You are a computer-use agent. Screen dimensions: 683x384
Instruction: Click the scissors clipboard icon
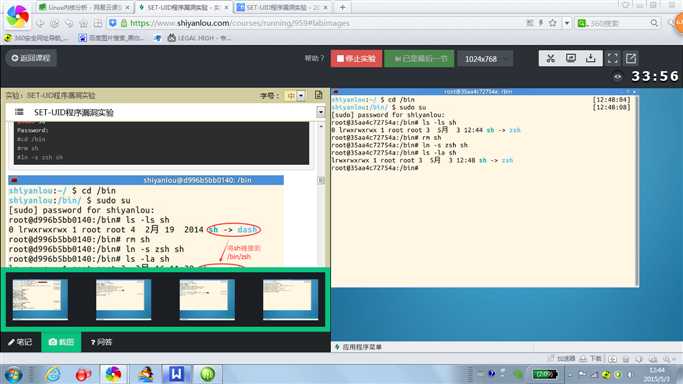coord(551,58)
